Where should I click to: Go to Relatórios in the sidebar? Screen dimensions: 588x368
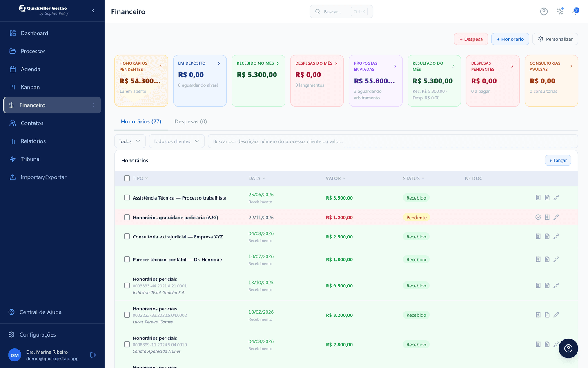(x=52, y=141)
